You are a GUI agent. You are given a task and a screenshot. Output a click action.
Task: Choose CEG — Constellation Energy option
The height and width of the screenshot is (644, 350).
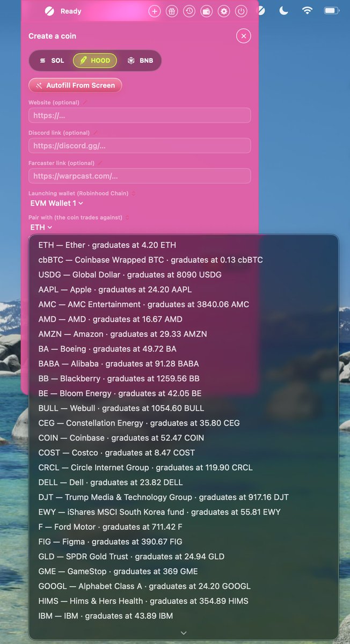(x=184, y=423)
